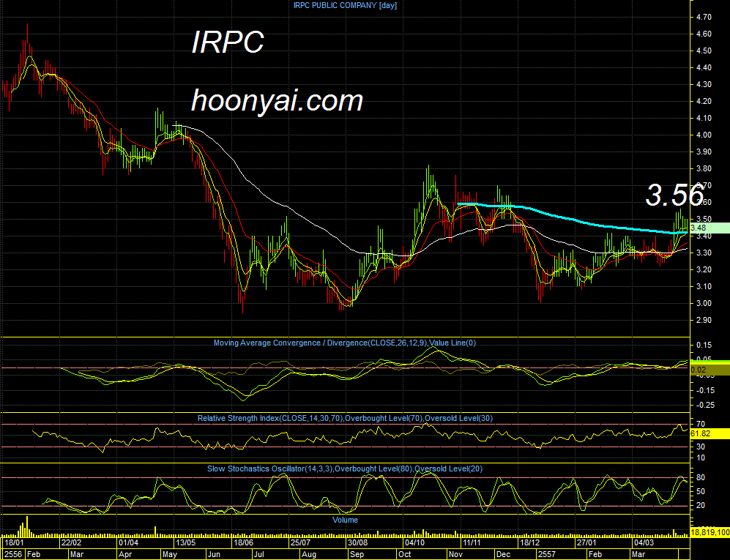Image resolution: width=730 pixels, height=560 pixels.
Task: Click the 4.20 price axis label
Action: [x=704, y=101]
